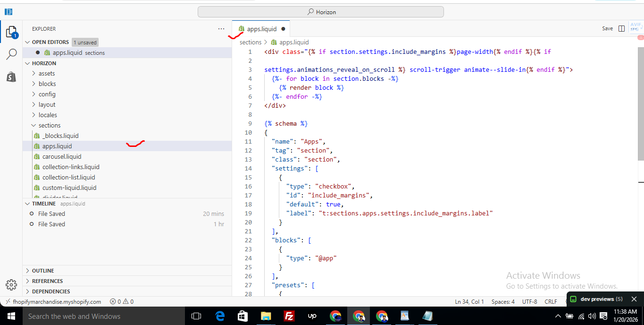Close the dev previews notification

pos(634,299)
